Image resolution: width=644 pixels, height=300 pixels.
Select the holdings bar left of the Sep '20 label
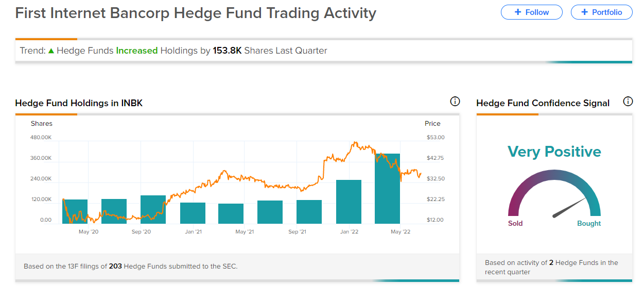click(114, 211)
